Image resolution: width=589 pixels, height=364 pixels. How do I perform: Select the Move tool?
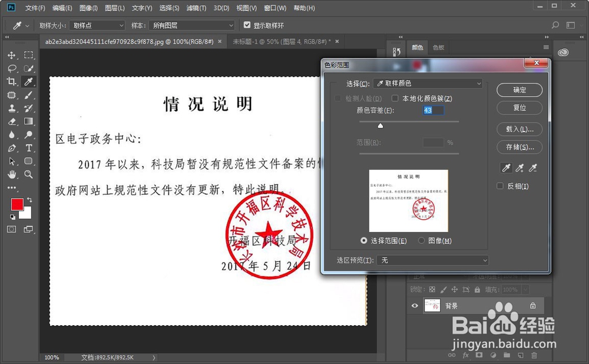coord(12,56)
